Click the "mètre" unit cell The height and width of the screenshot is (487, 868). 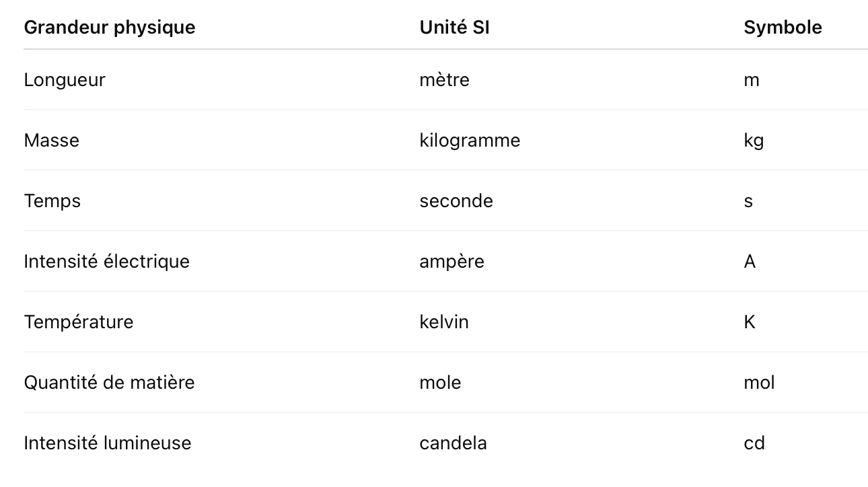click(x=444, y=80)
